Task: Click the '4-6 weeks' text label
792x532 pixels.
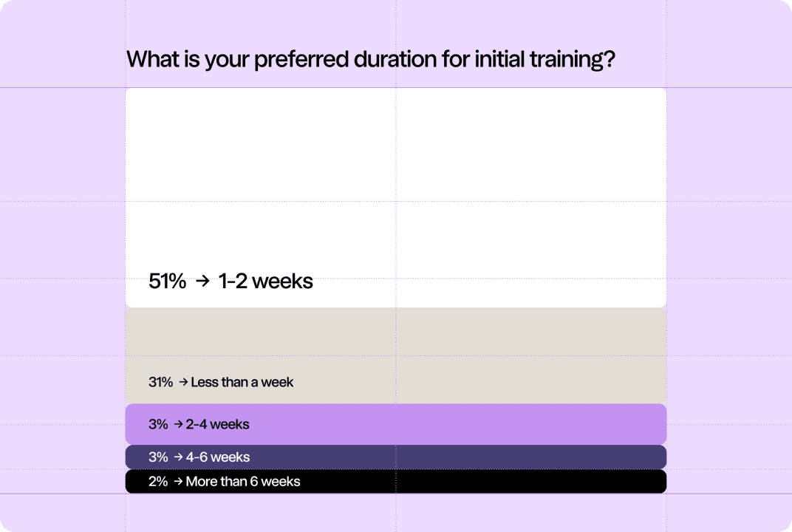Action: click(x=218, y=457)
